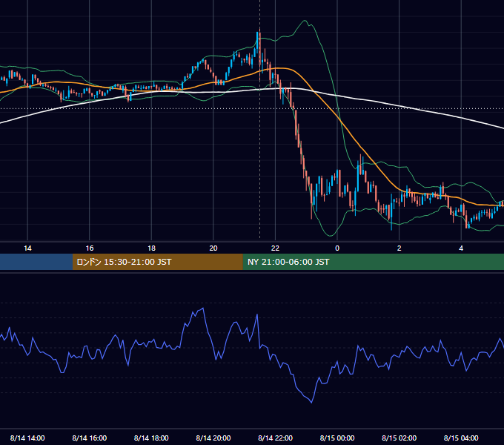Click the 20 hour label on price chart axis
Screen dimensions: 504x445
(x=213, y=248)
